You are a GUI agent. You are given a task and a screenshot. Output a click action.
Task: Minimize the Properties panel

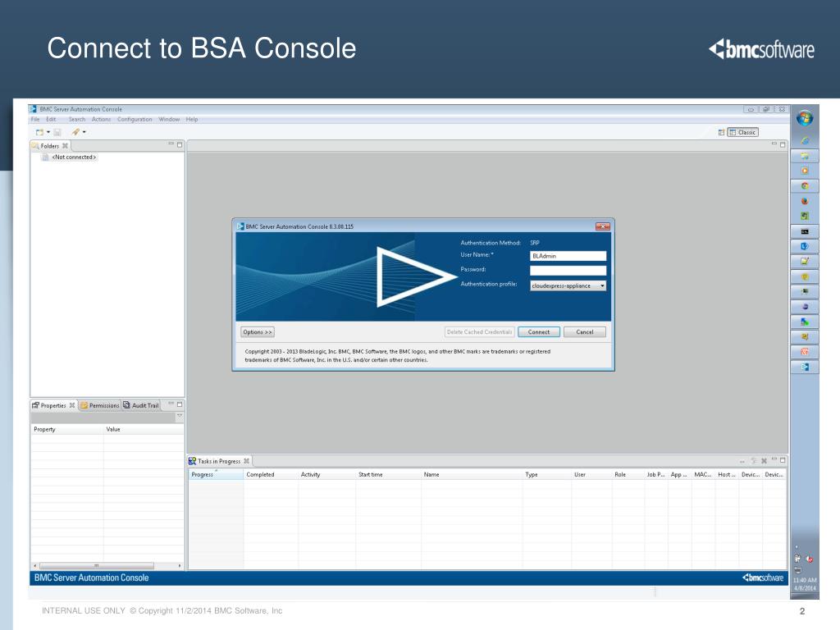[171, 404]
